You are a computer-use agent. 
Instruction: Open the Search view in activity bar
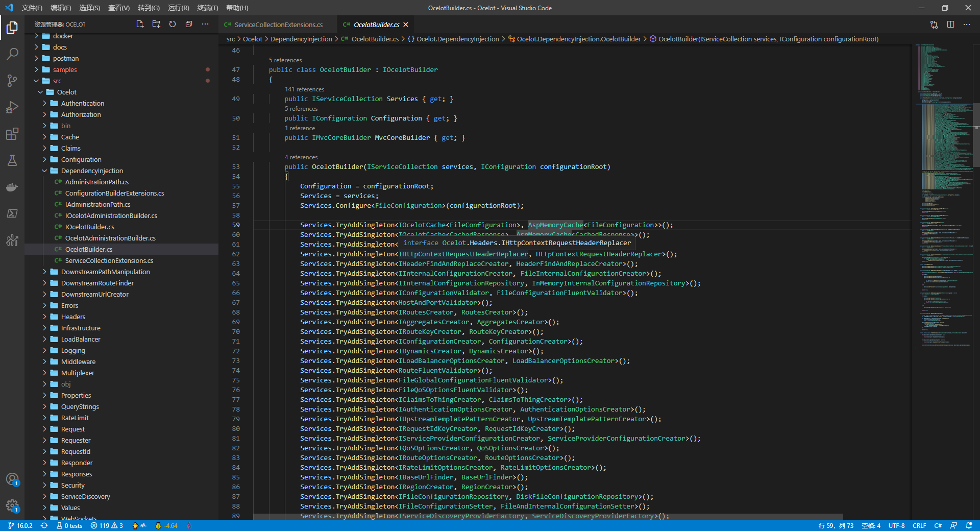coord(12,54)
